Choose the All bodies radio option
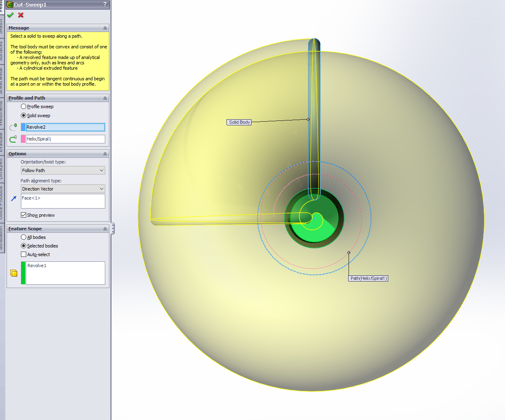This screenshot has width=505, height=420. tap(24, 237)
